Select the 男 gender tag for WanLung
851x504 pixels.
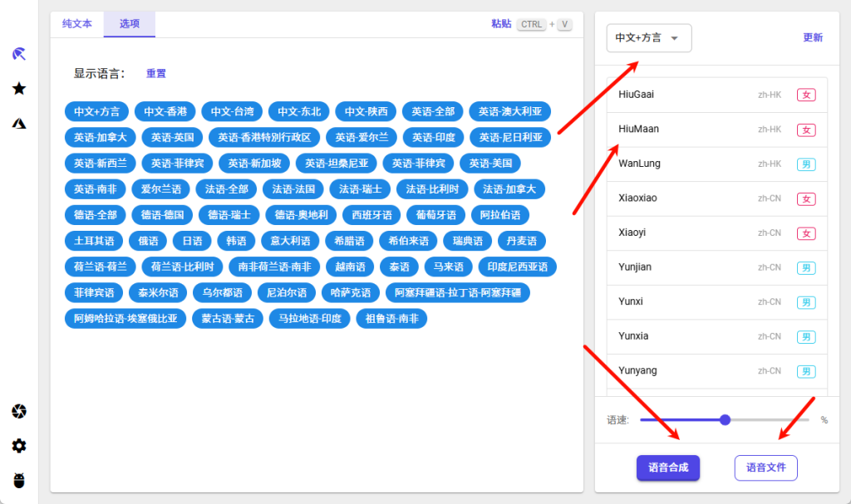(x=805, y=164)
